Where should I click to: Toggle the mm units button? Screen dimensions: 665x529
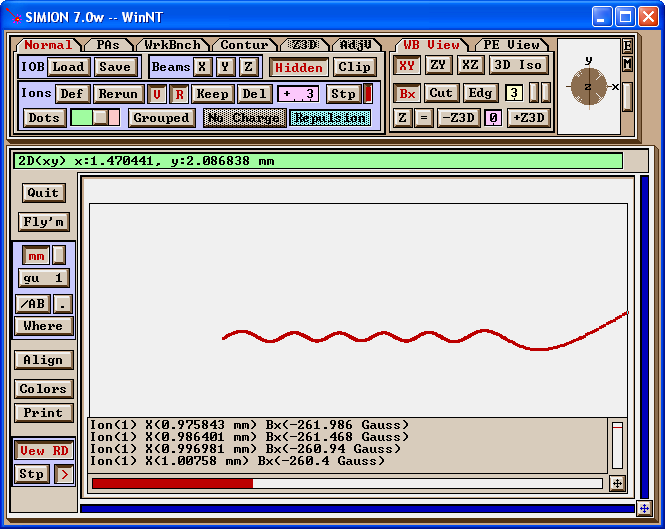(36, 256)
